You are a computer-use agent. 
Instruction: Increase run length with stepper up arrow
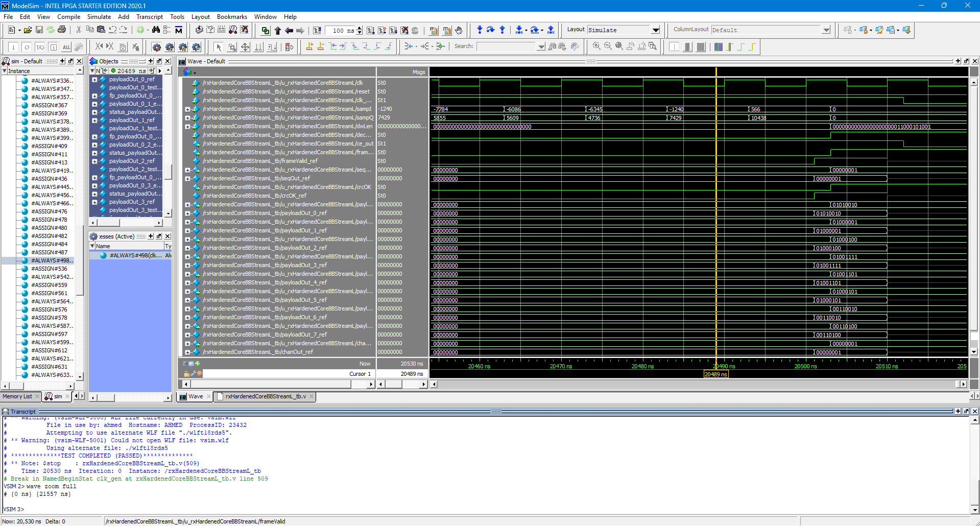360,28
